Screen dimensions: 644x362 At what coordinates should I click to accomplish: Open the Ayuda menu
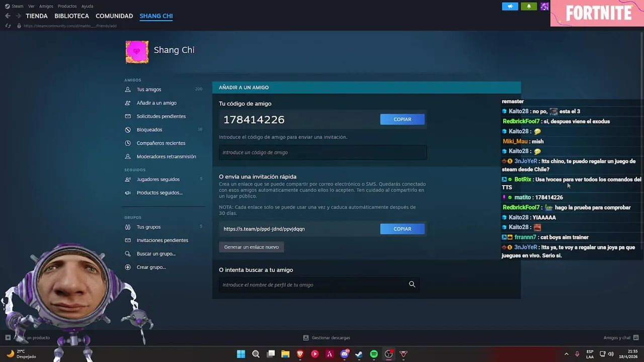click(x=87, y=6)
